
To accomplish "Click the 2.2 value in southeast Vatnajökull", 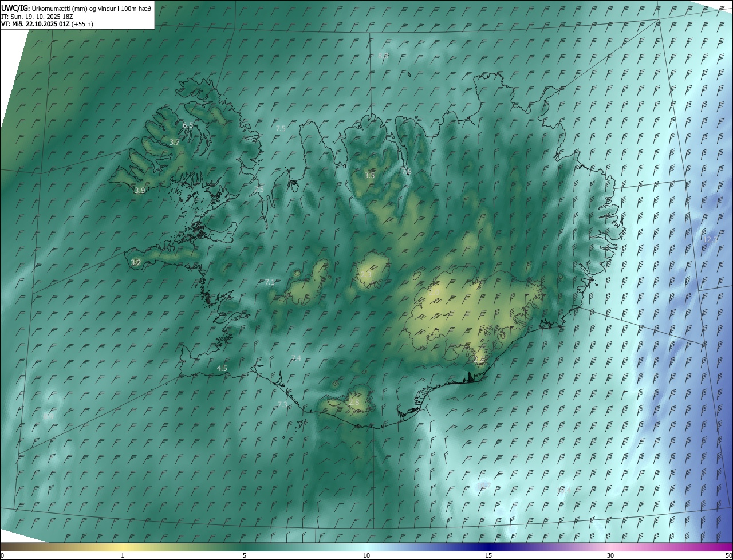I will coord(479,360).
